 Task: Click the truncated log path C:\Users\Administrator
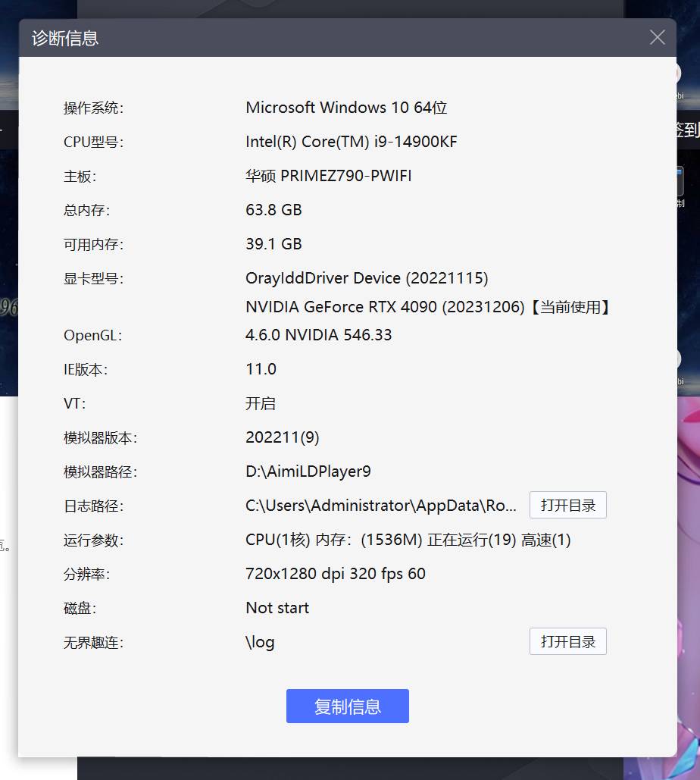381,506
